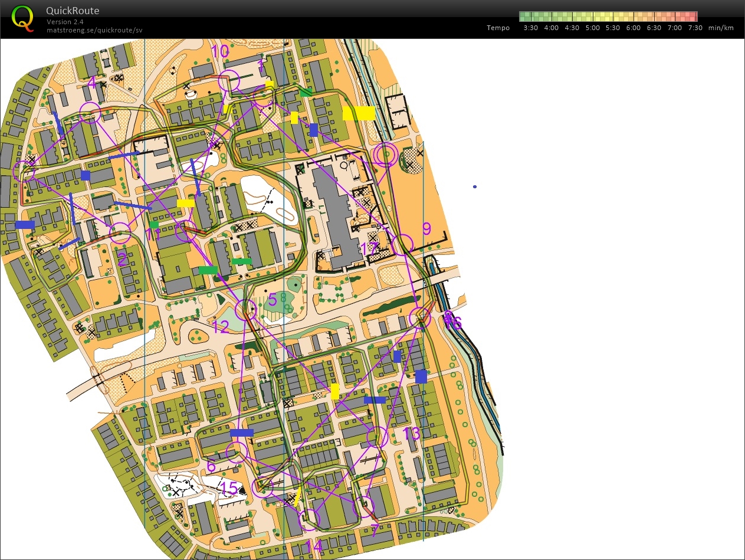Click the QuickRoute Q logo icon
The image size is (745, 560).
[23, 17]
